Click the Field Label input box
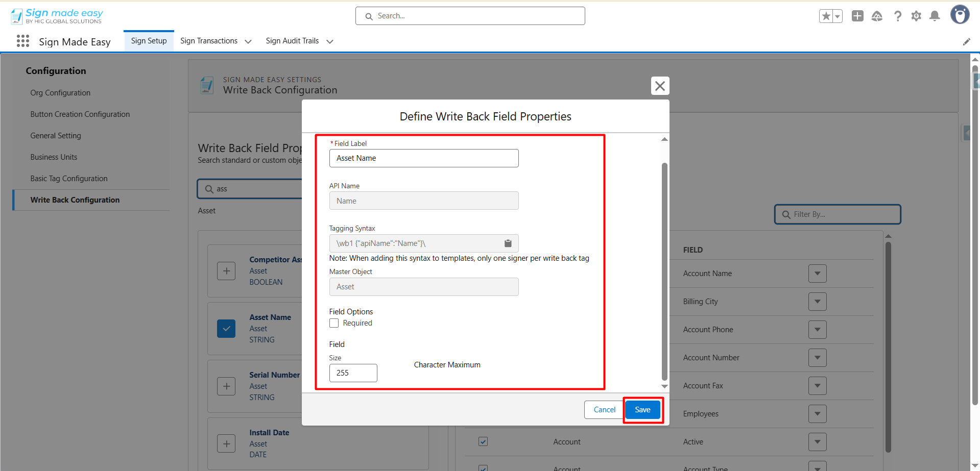The image size is (980, 471). pyautogui.click(x=423, y=158)
